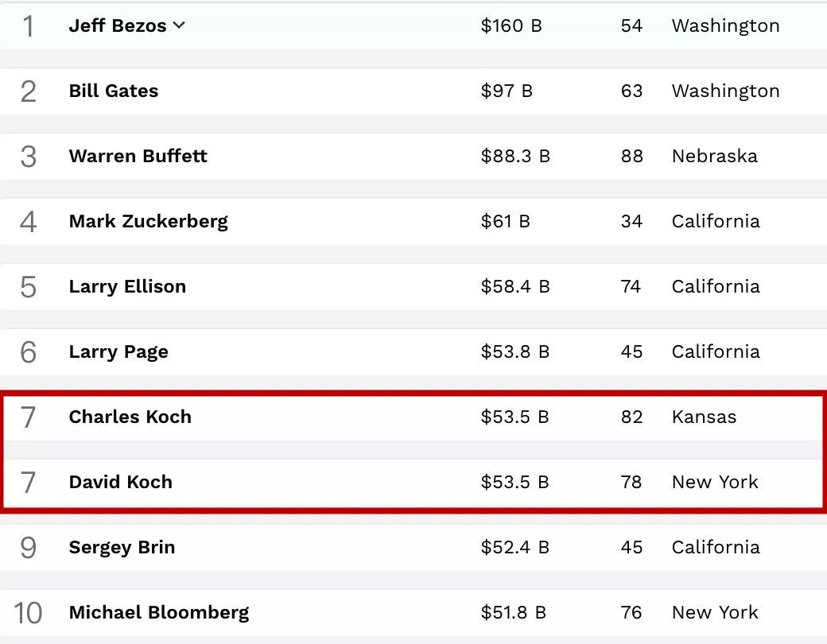This screenshot has height=644, width=827.
Task: Open Sergey Brin's profile
Action: coord(122,547)
